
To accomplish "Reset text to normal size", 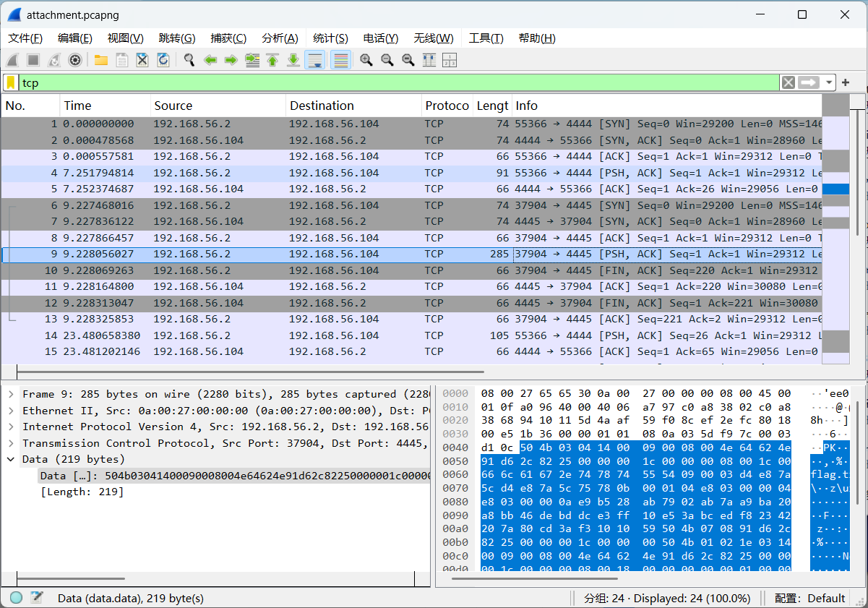I will [x=408, y=60].
